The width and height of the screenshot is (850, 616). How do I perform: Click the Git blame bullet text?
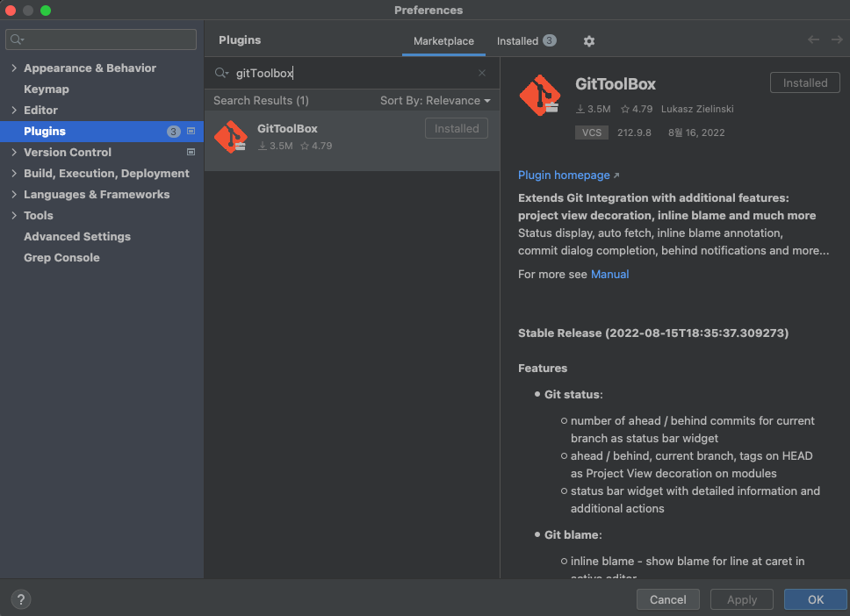click(x=573, y=534)
